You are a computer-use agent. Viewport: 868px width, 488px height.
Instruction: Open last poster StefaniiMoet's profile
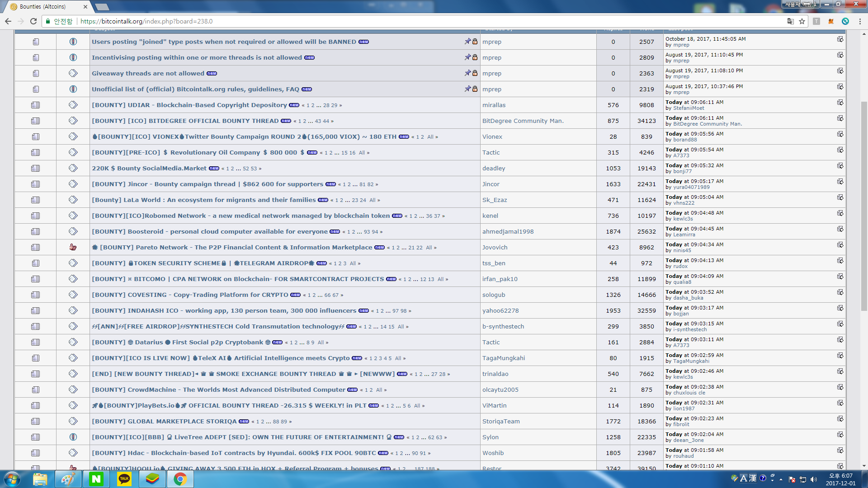pyautogui.click(x=689, y=108)
